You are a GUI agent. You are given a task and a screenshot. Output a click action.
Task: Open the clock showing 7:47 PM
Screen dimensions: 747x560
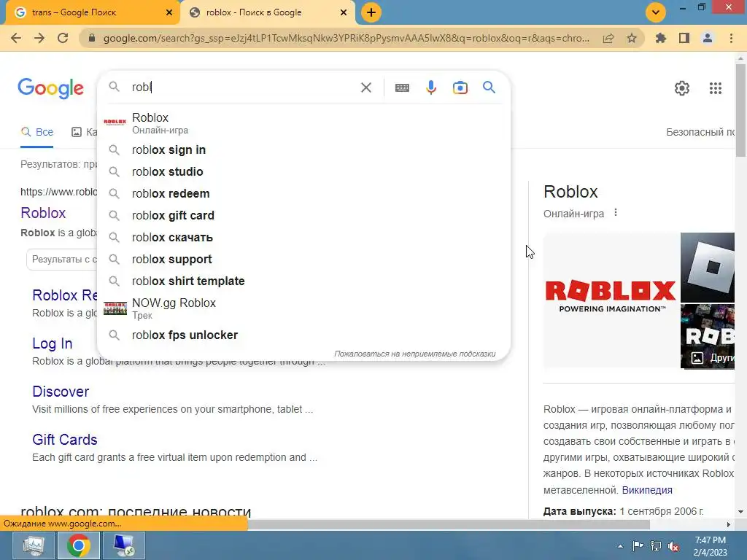[710, 545]
